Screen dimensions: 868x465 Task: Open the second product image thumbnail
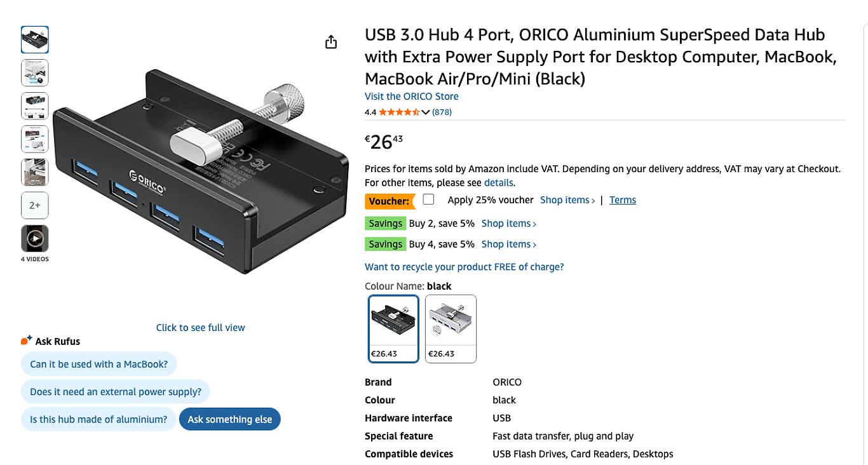[35, 72]
